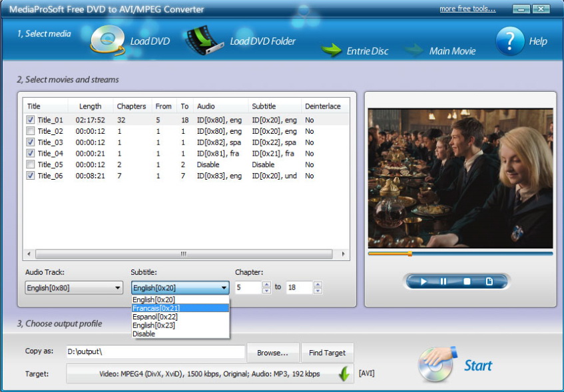Viewport: 564px width, 392px height.
Task: Decrease the chapter start value from 5
Action: (x=266, y=291)
